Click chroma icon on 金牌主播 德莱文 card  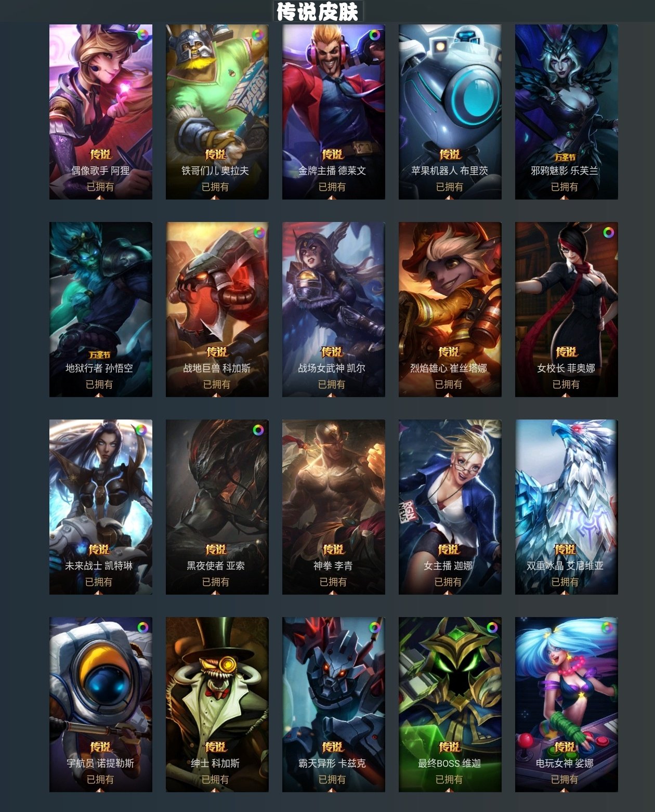pyautogui.click(x=375, y=35)
